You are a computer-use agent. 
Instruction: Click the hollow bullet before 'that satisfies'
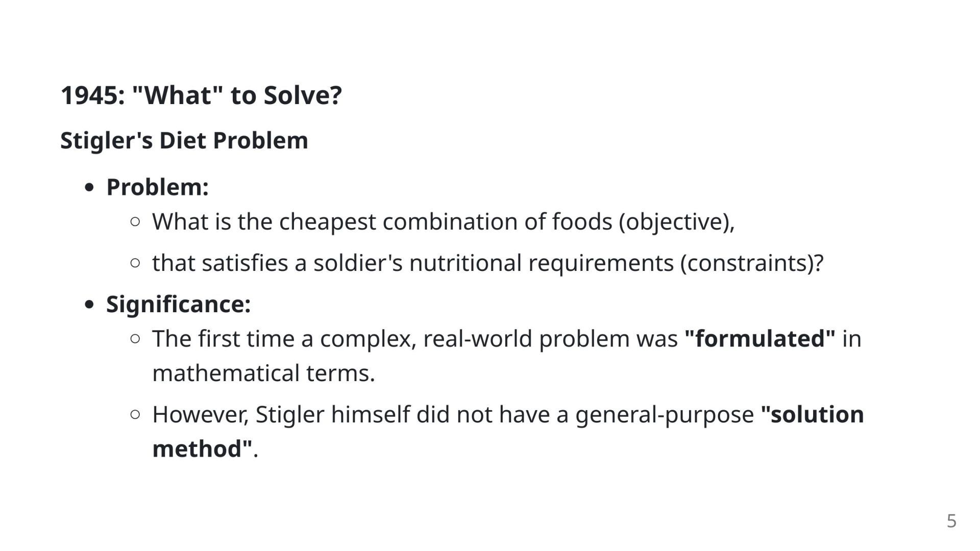tap(135, 263)
